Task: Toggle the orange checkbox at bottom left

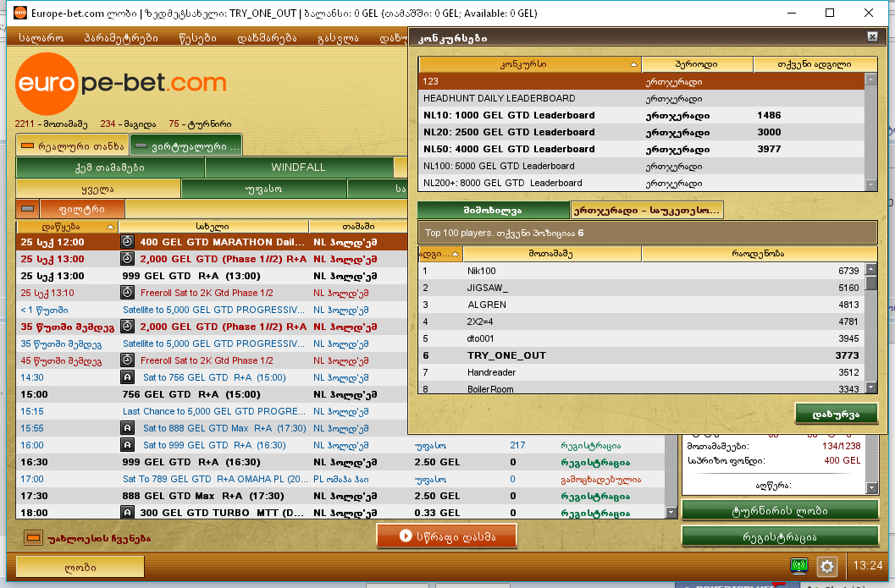Action: point(33,538)
